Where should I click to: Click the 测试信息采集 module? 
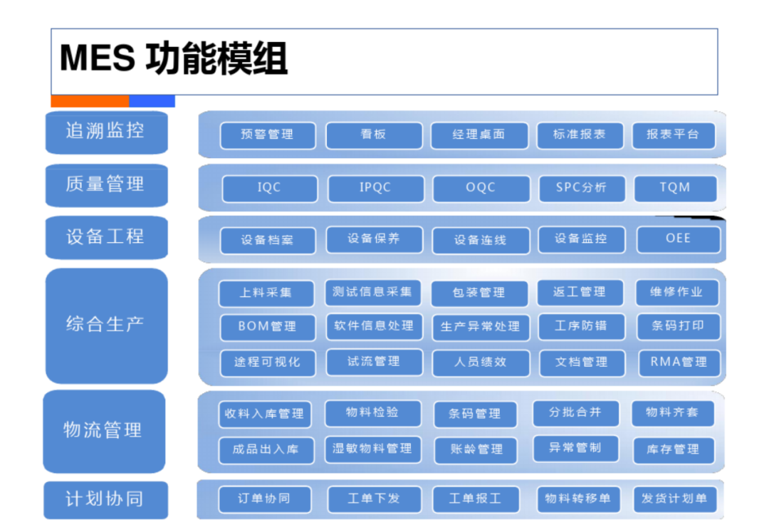click(372, 293)
